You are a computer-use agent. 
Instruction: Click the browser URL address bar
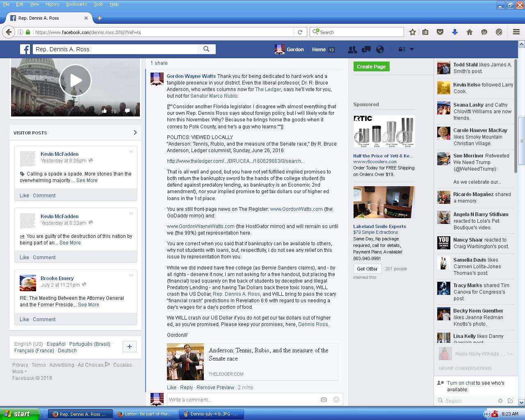tap(163, 32)
